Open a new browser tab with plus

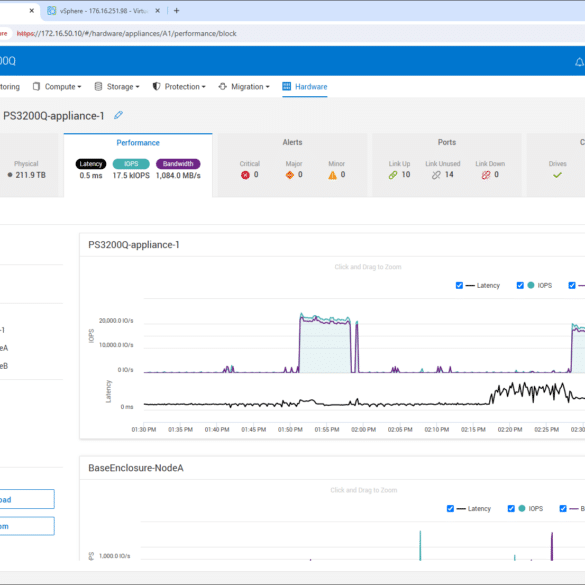(176, 11)
